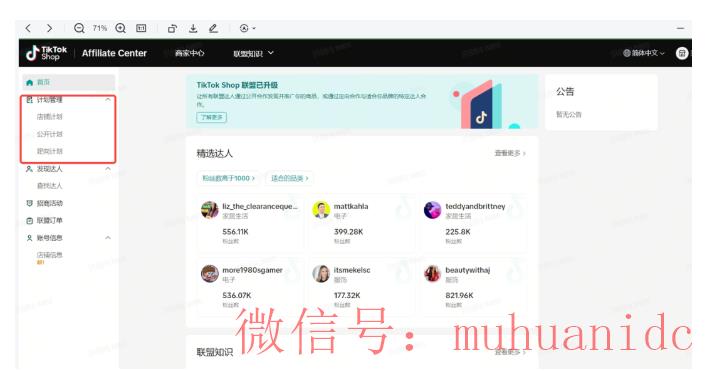The height and width of the screenshot is (371, 708).
Task: Open teddyandbrittney creator avatar
Action: pyautogui.click(x=433, y=210)
